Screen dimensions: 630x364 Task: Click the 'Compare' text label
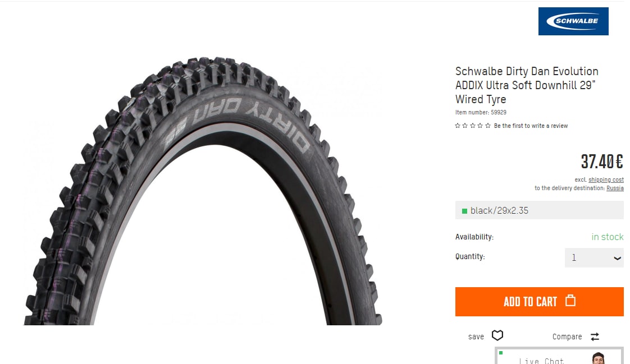coord(567,337)
